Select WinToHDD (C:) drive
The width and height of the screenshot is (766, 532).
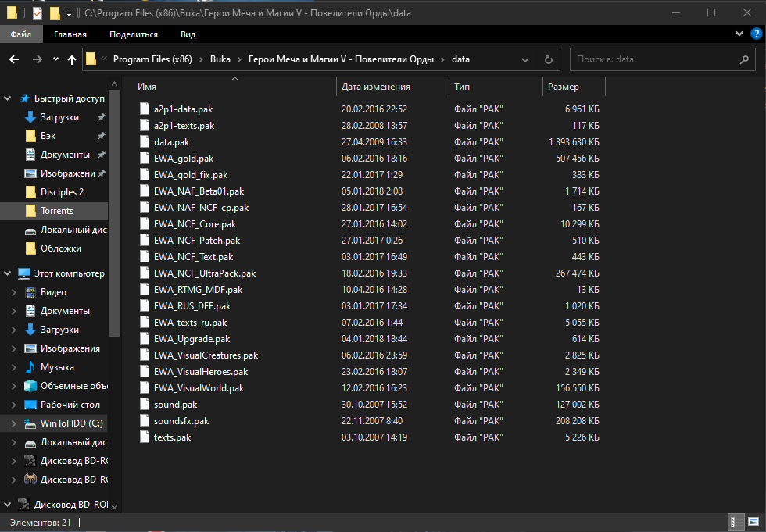click(71, 423)
